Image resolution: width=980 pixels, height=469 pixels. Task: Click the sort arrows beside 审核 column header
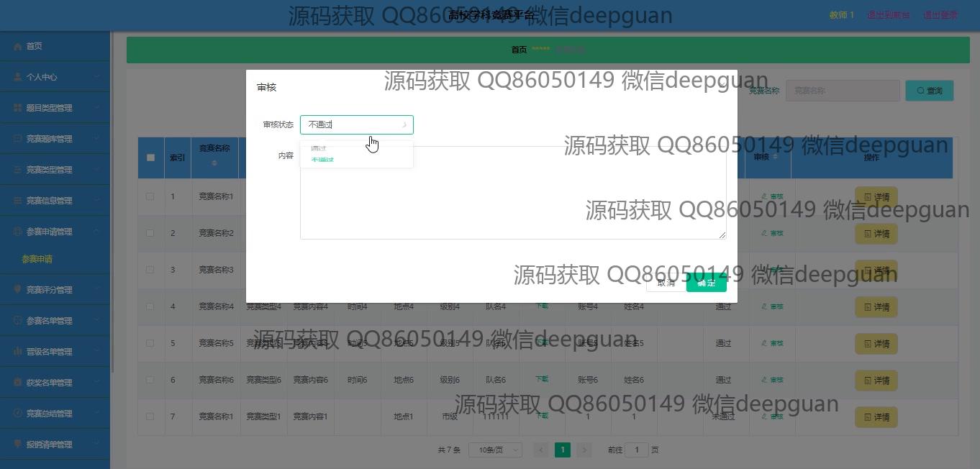coord(775,157)
